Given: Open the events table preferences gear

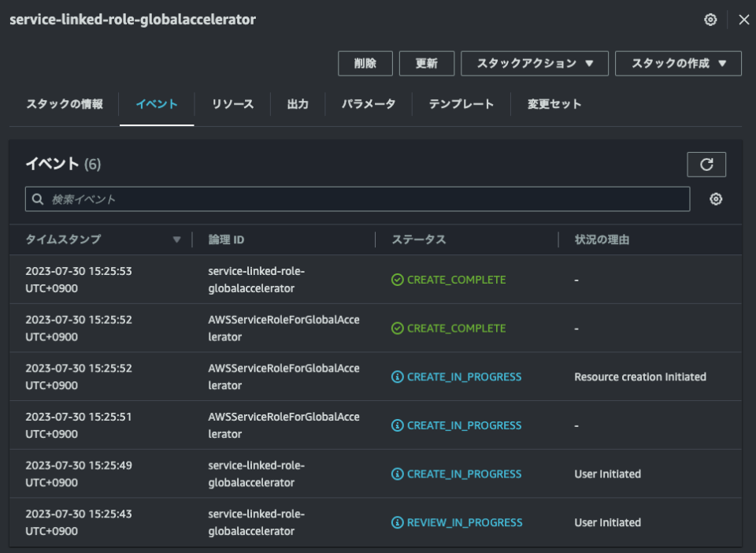Looking at the screenshot, I should [x=715, y=199].
